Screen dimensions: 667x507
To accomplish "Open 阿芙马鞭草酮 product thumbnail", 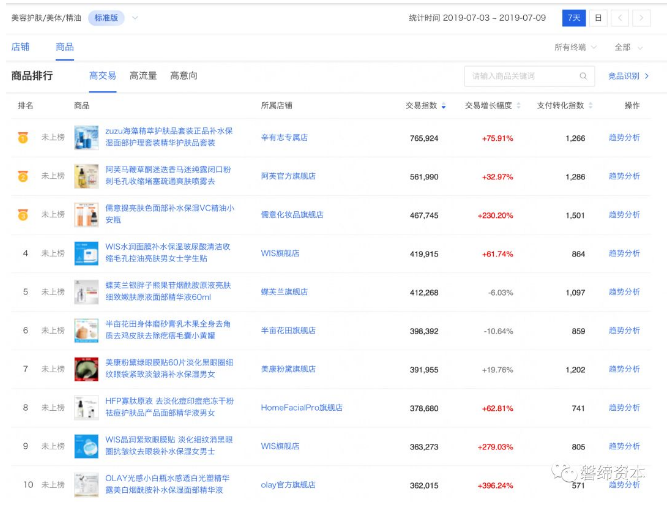I will (x=86, y=176).
